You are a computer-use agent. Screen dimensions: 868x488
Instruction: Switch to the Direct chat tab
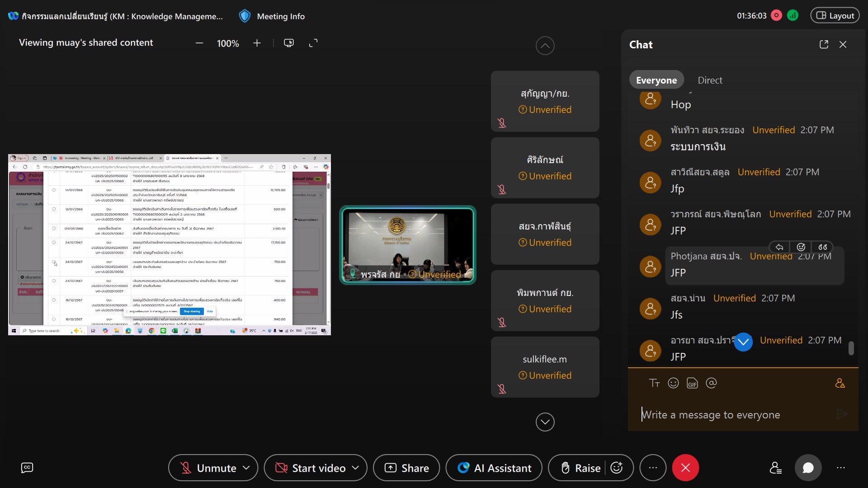710,80
